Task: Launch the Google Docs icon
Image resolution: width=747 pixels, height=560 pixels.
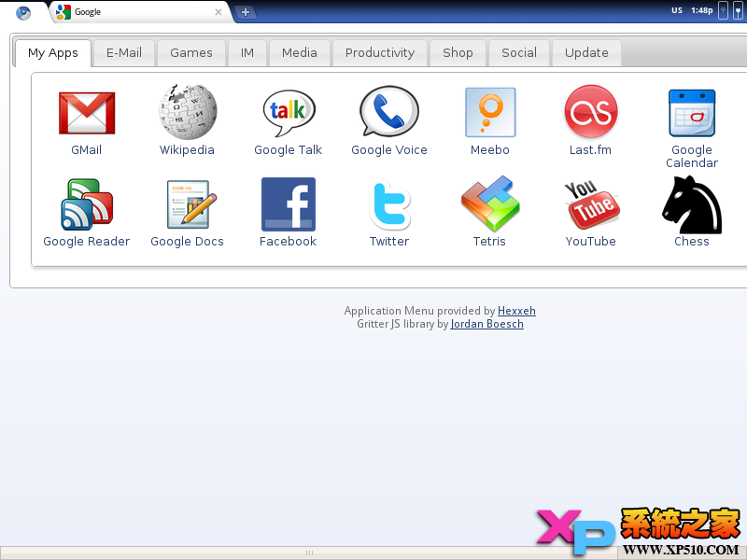Action: tap(190, 204)
